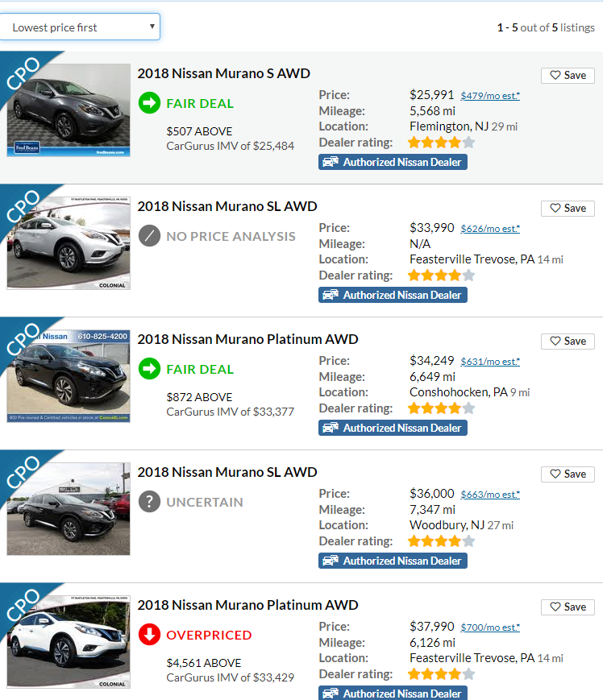Save the $37,990 Murano Platinum AWD listing
The width and height of the screenshot is (607, 700).
568,607
